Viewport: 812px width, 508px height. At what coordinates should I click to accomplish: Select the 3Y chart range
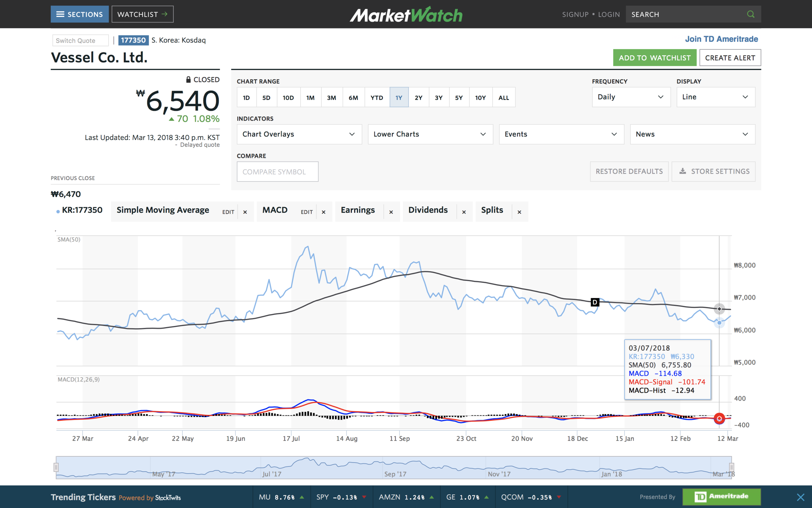coord(439,98)
